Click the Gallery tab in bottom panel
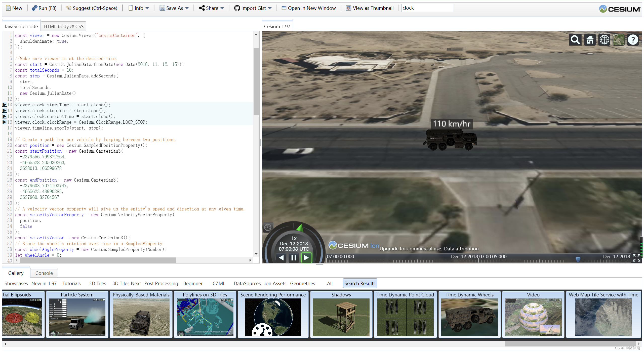This screenshot has width=644, height=352. pyautogui.click(x=16, y=273)
